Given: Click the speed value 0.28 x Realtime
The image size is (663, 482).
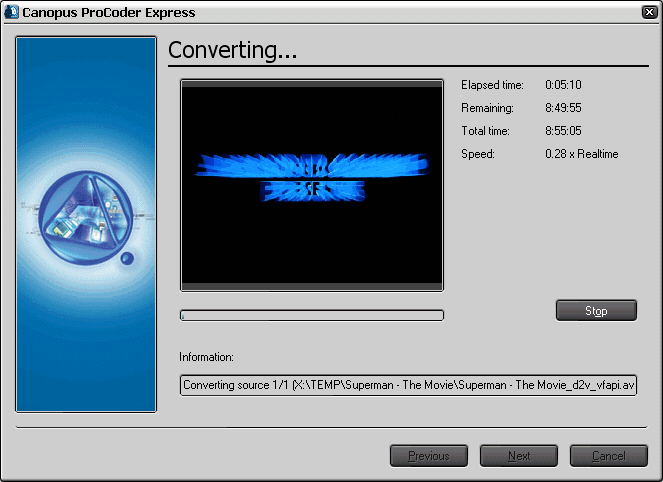Looking at the screenshot, I should pyautogui.click(x=582, y=154).
